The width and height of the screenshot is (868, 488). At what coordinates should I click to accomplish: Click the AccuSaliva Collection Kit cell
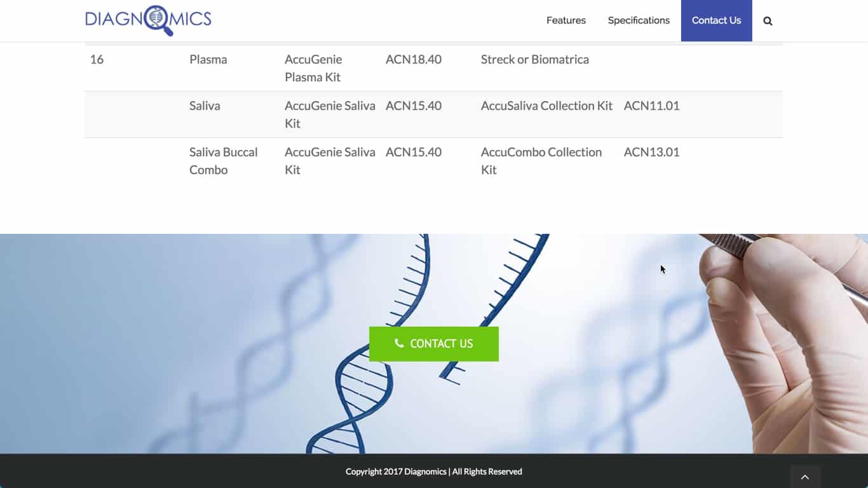546,105
